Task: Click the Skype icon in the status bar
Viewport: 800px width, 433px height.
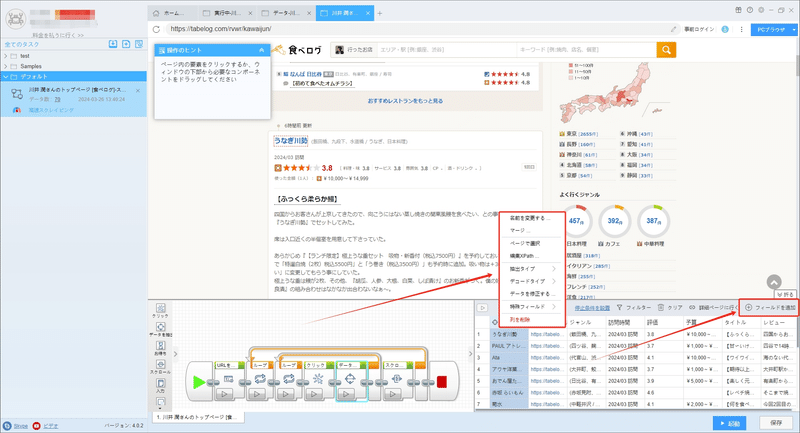Action: point(7,425)
